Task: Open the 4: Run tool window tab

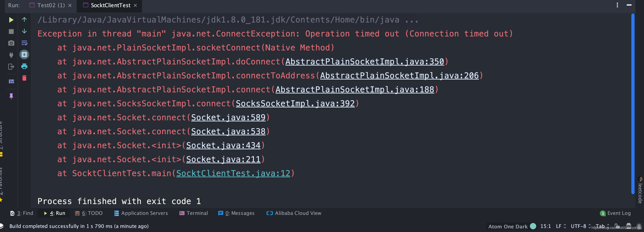Action: pos(55,213)
